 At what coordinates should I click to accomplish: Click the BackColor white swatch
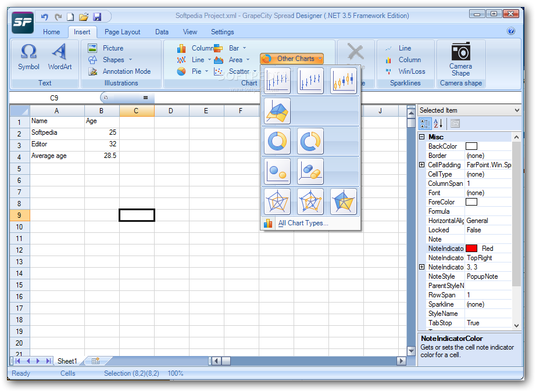tap(471, 146)
